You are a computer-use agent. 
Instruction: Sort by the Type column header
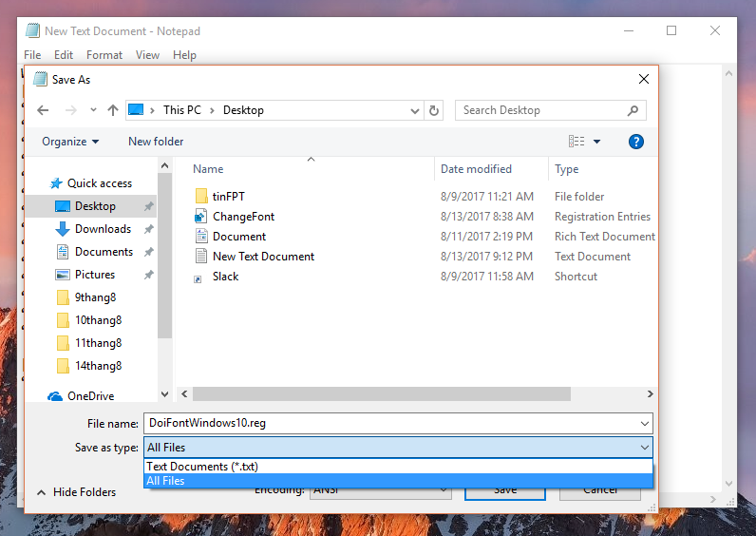click(x=566, y=169)
